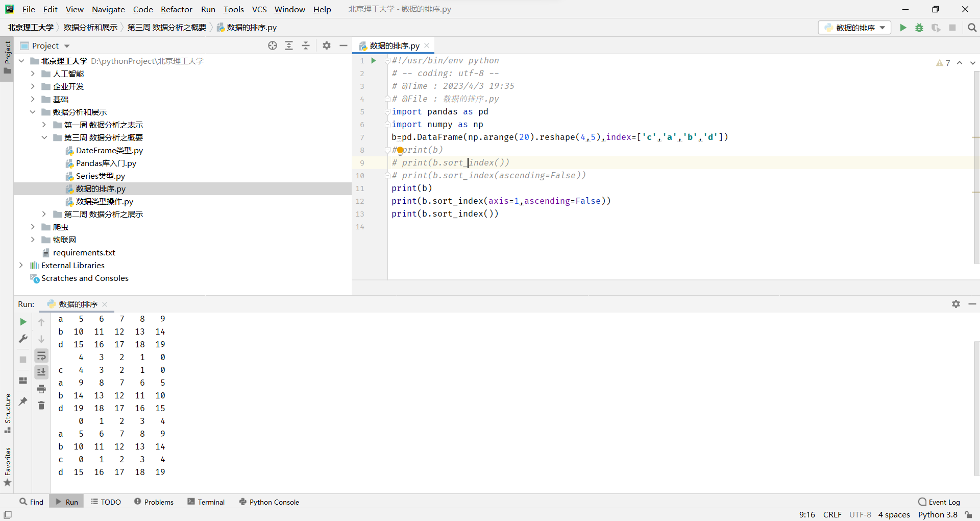Screen dimensions: 980x521
Task: Toggle tool window bars icon at bottom-left
Action: point(8,515)
